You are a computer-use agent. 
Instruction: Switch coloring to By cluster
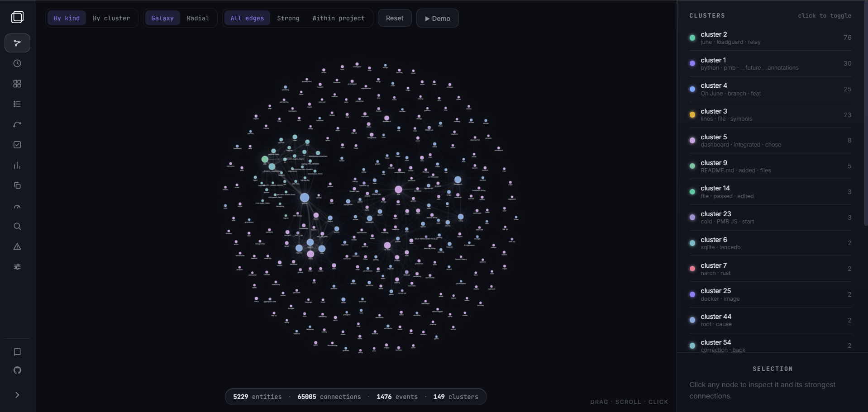[x=111, y=18]
